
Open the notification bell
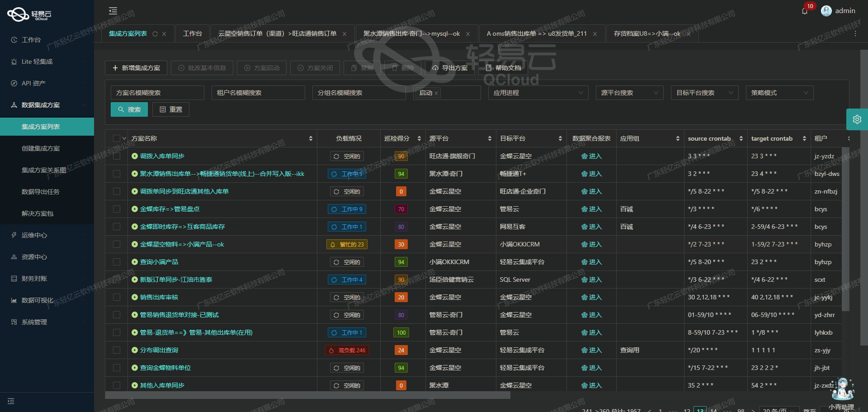pos(805,11)
